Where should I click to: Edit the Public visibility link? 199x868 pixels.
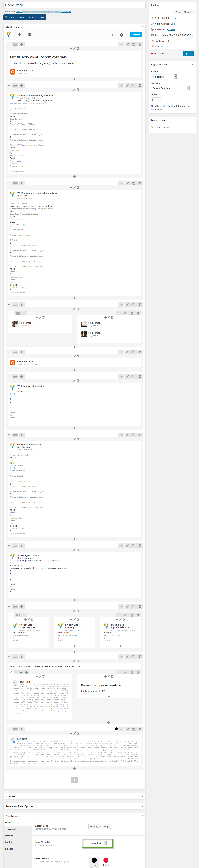point(173,24)
